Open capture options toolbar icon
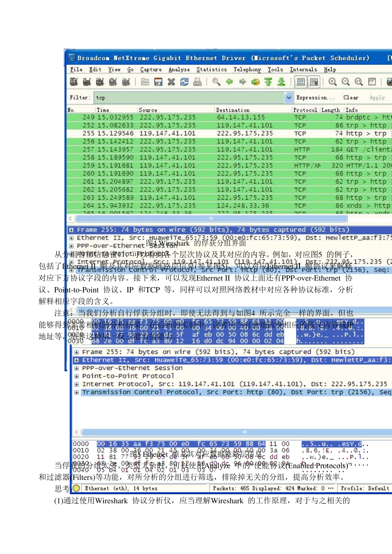 pyautogui.click(x=87, y=82)
